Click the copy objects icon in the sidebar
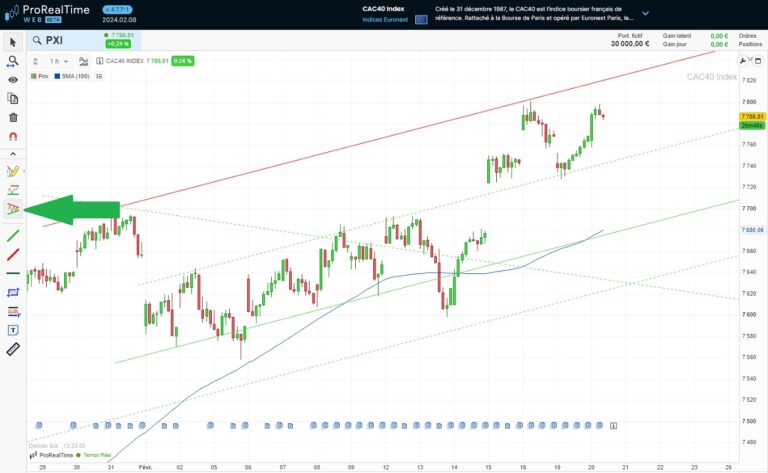This screenshot has width=768, height=473. [x=13, y=98]
